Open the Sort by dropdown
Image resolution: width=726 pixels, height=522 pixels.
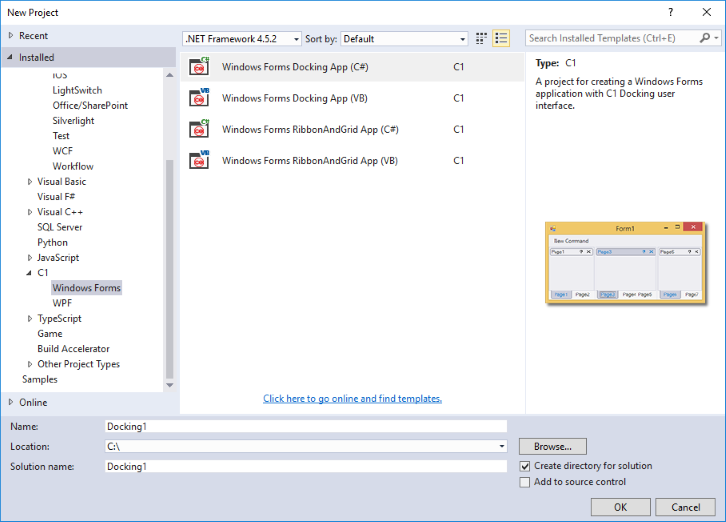pyautogui.click(x=404, y=38)
